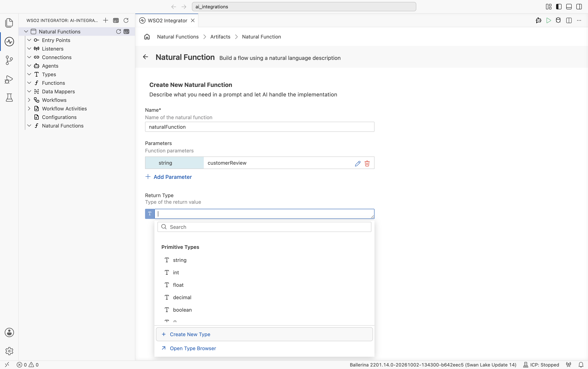
Task: Edit the customerReview parameter with pencil icon
Action: point(358,163)
